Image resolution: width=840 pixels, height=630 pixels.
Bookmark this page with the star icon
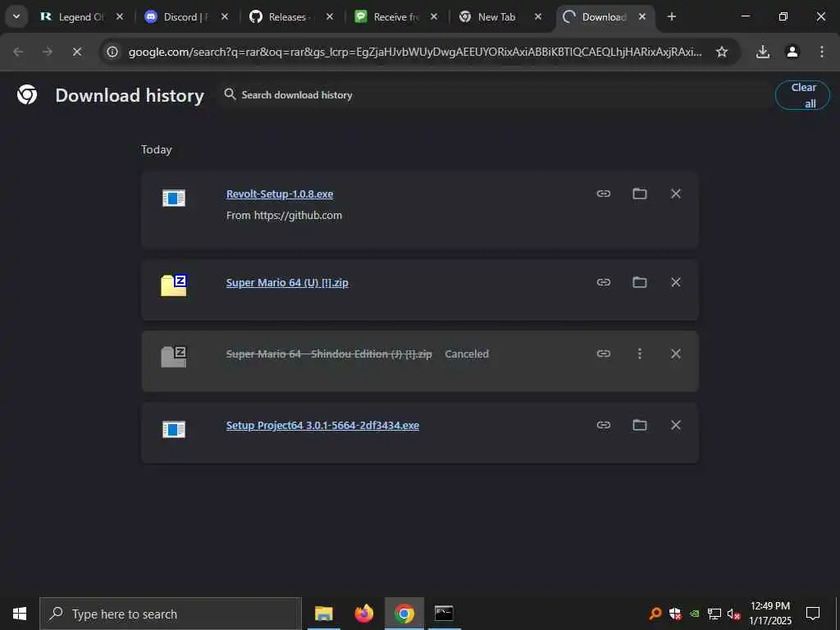pyautogui.click(x=722, y=52)
